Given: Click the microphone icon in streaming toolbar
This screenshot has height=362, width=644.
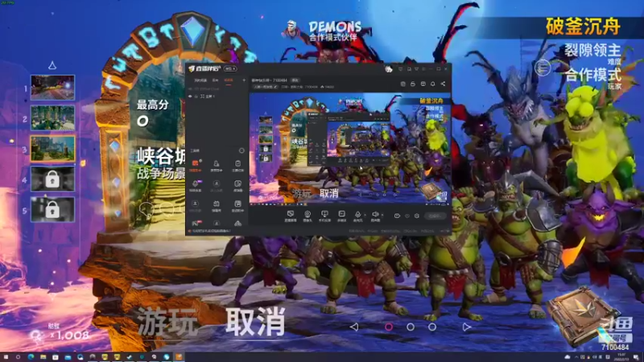Looking at the screenshot, I should pos(357,216).
